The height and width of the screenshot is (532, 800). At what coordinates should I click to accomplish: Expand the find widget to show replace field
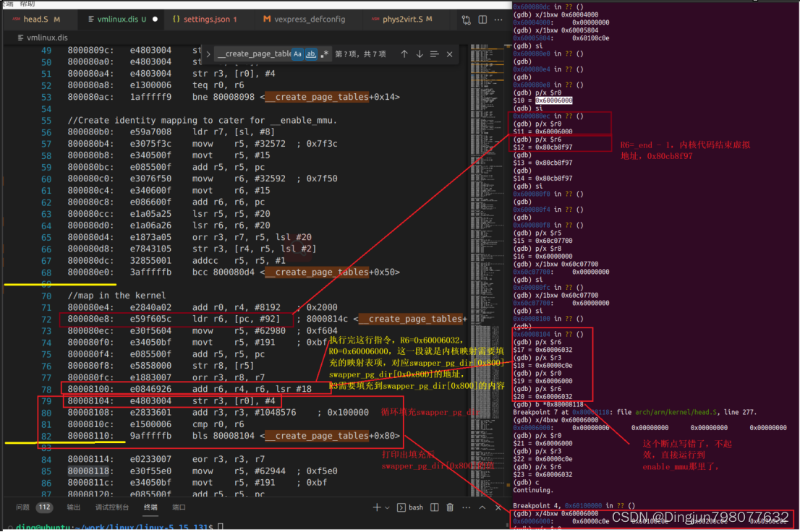(208, 55)
